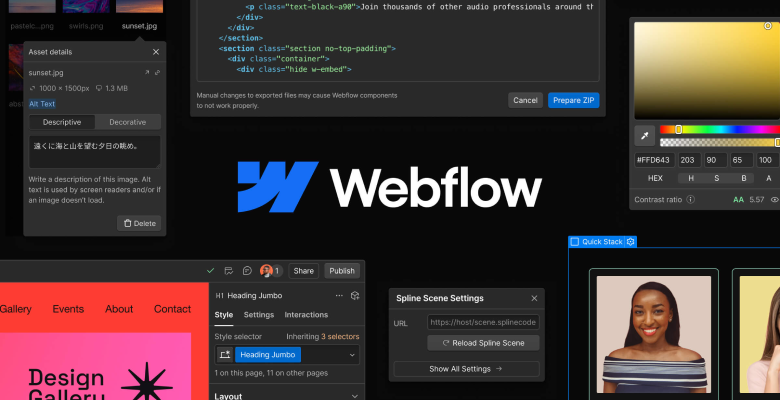The width and height of the screenshot is (780, 400).
Task: Click the Design Gallery heading on canvas
Action: point(66,385)
